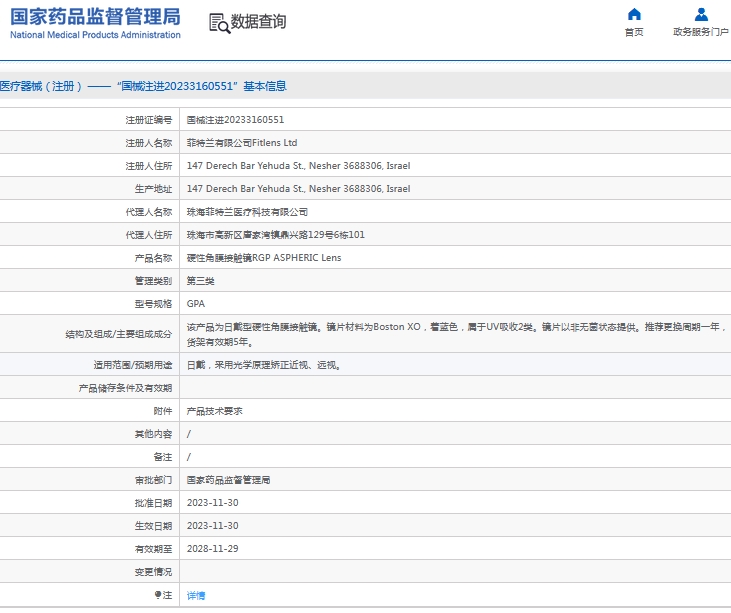731x613 pixels.
Task: Click the 产品储存条件及有效期 label
Action: [x=125, y=388]
